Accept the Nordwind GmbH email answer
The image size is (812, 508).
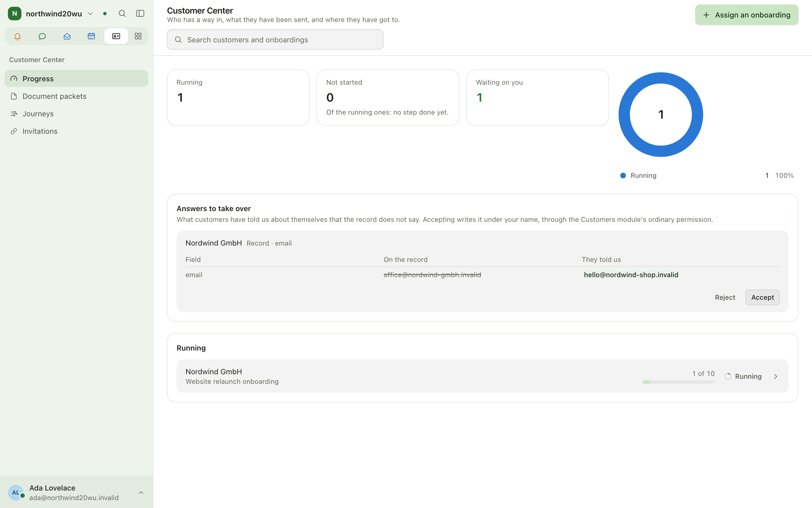pos(762,297)
